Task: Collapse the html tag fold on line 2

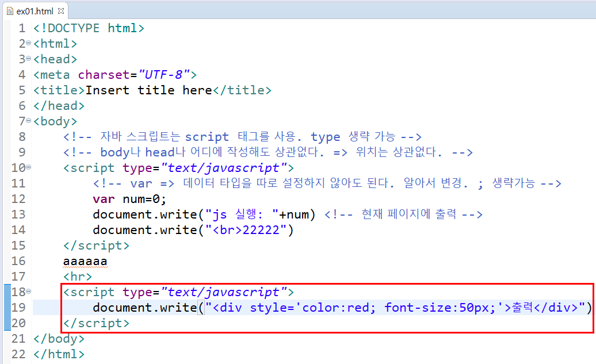Action: click(29, 43)
